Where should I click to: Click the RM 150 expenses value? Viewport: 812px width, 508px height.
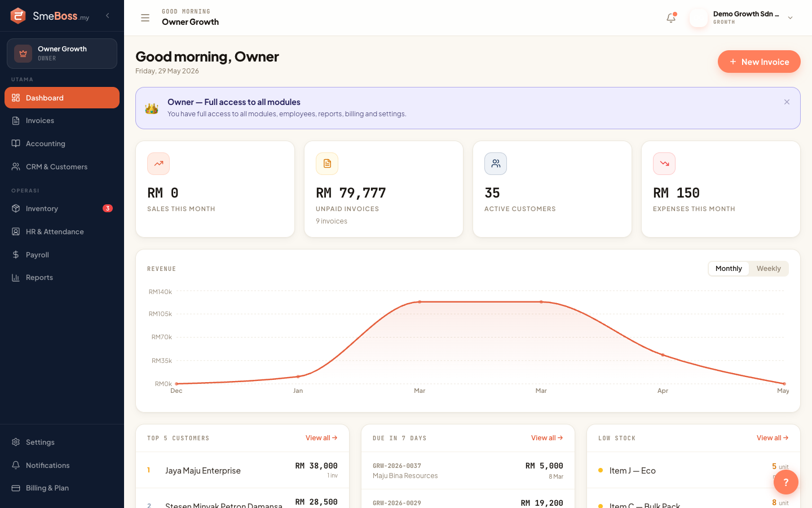(x=676, y=193)
